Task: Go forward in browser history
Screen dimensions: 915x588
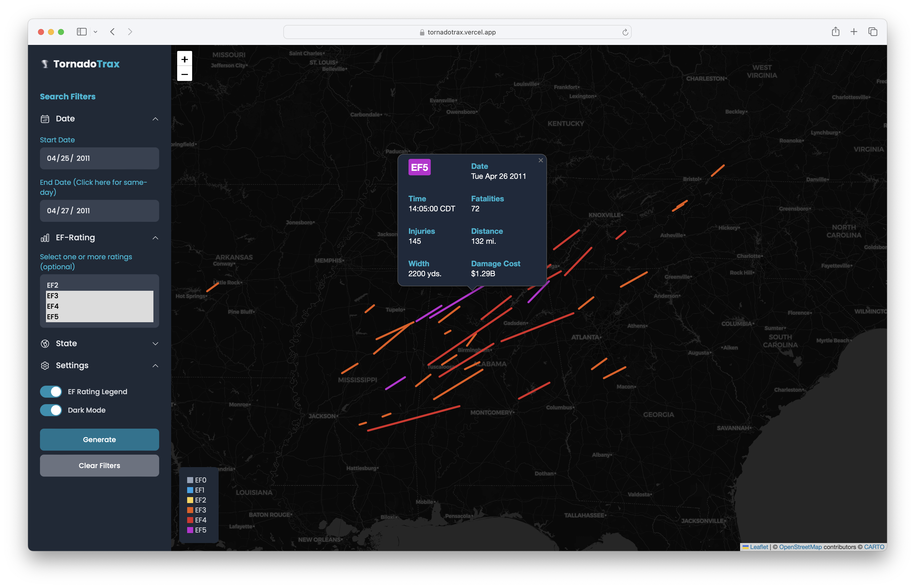Action: (x=130, y=32)
